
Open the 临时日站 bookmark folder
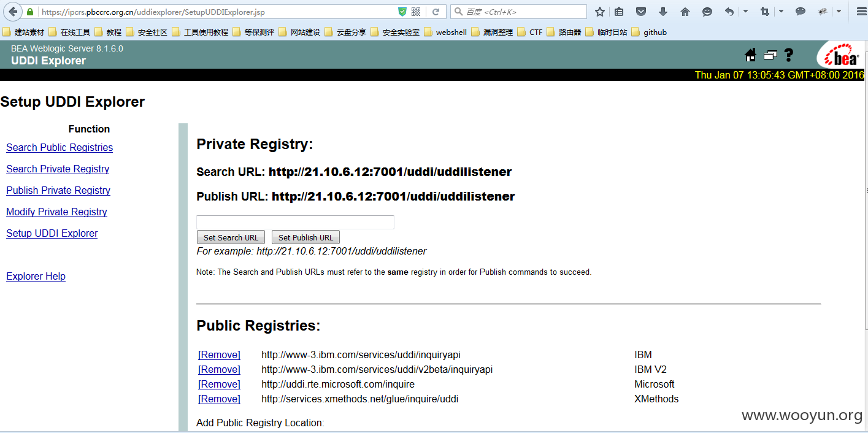coord(606,32)
